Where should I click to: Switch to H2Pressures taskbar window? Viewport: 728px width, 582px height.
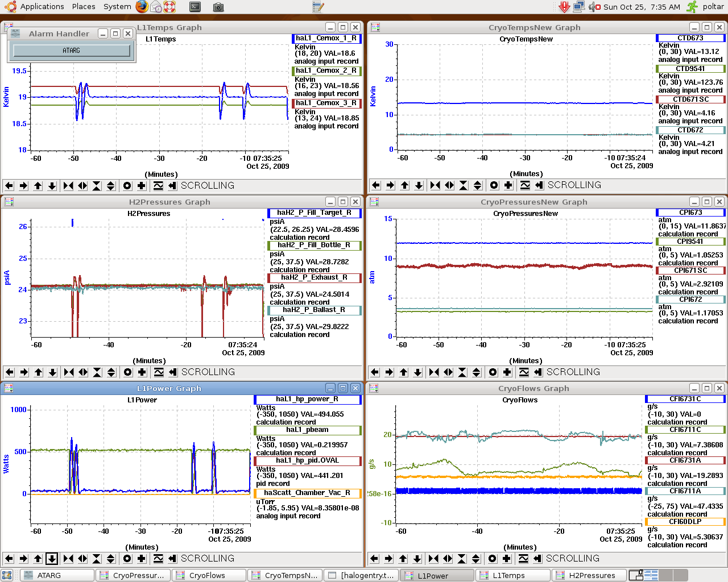589,575
